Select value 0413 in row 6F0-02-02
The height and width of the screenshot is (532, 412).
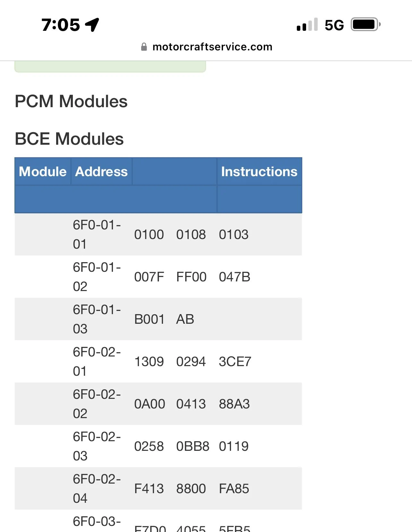pyautogui.click(x=191, y=404)
